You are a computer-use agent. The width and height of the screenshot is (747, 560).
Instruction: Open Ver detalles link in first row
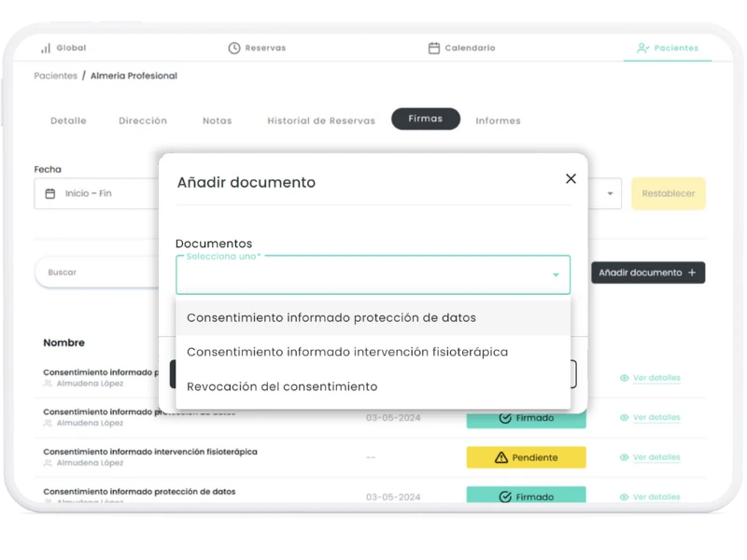[656, 378]
